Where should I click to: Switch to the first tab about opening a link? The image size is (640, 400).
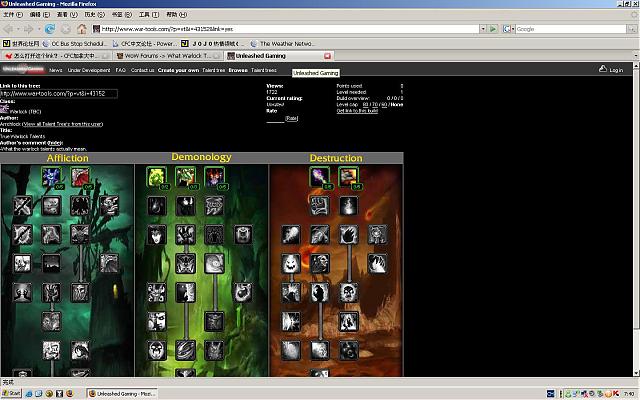[x=57, y=56]
